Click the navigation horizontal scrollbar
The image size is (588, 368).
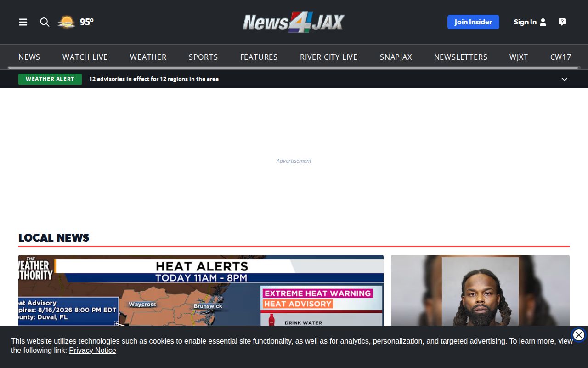point(294,68)
